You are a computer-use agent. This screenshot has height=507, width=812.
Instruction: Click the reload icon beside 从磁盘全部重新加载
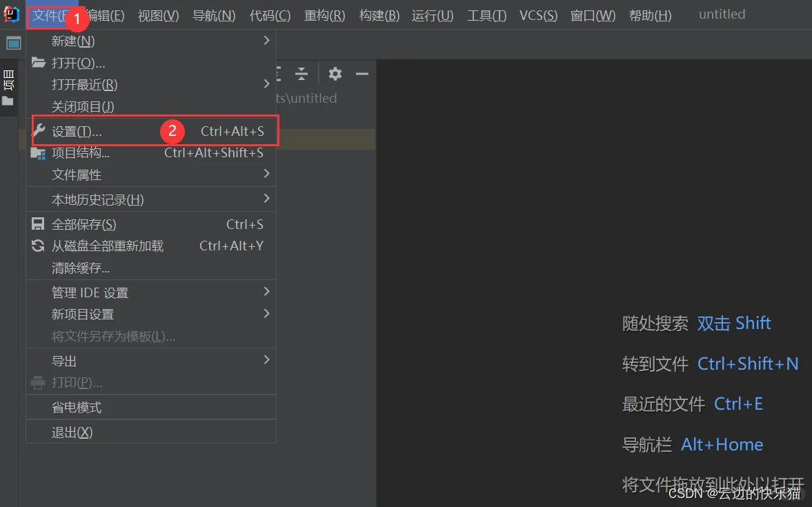38,246
